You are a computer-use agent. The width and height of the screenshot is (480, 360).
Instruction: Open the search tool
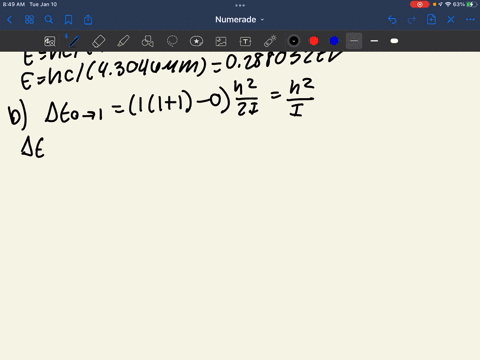(49, 20)
